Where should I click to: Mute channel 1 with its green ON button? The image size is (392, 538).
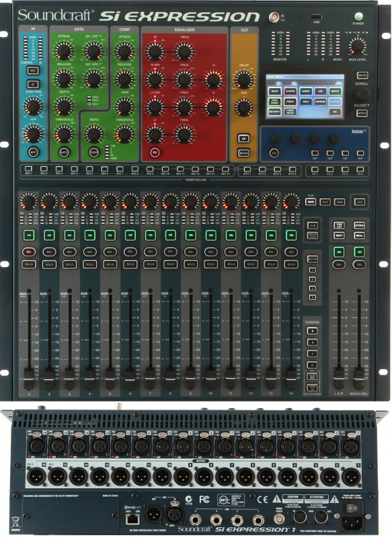pos(29,235)
